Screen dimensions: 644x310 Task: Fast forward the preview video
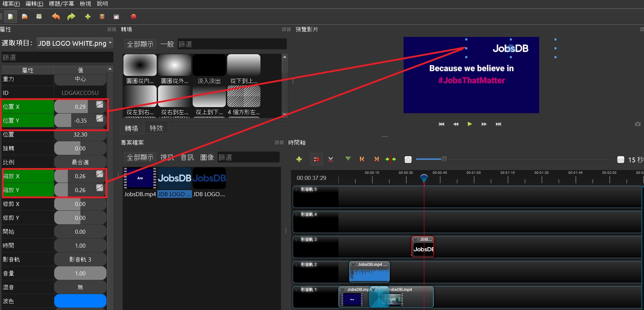pyautogui.click(x=484, y=124)
